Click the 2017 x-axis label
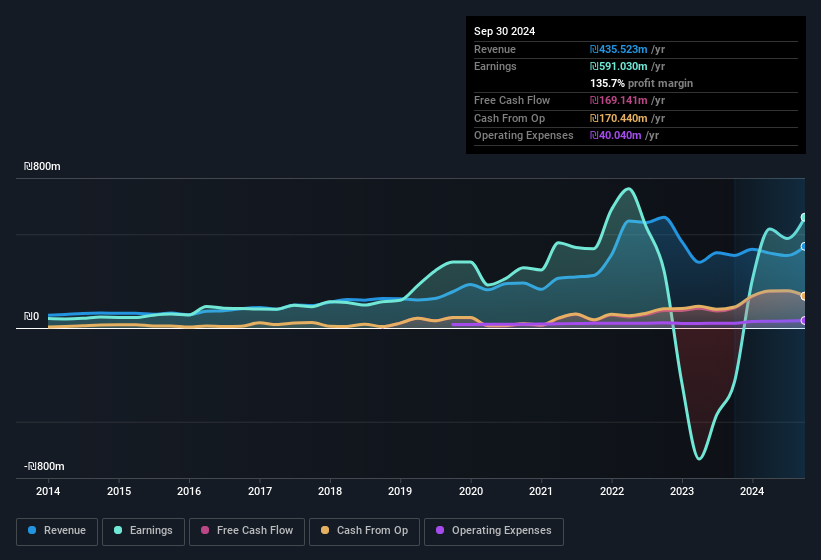 260,491
